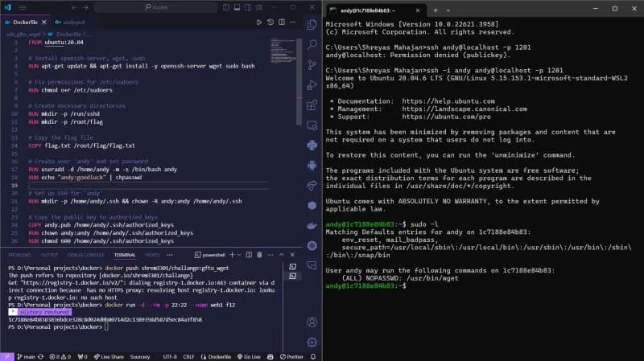This screenshot has width=644, height=361.
Task: Toggle the primary side bar layout button
Action: click(x=226, y=7)
